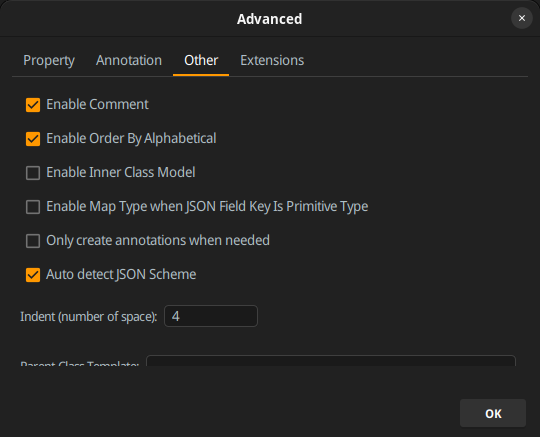540x437 pixels.
Task: Click the 'Auto detect JSON Scheme' label text
Action: point(121,274)
